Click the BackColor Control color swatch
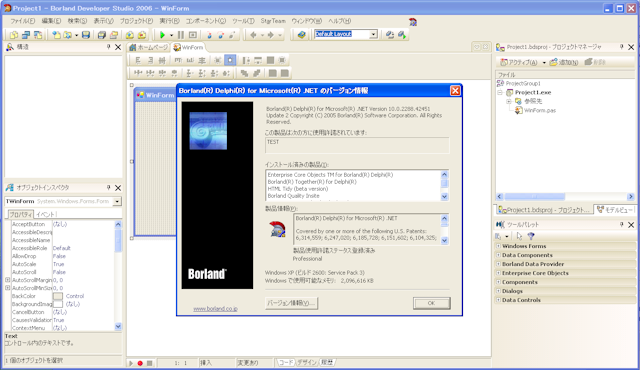The image size is (640, 370). click(x=58, y=296)
